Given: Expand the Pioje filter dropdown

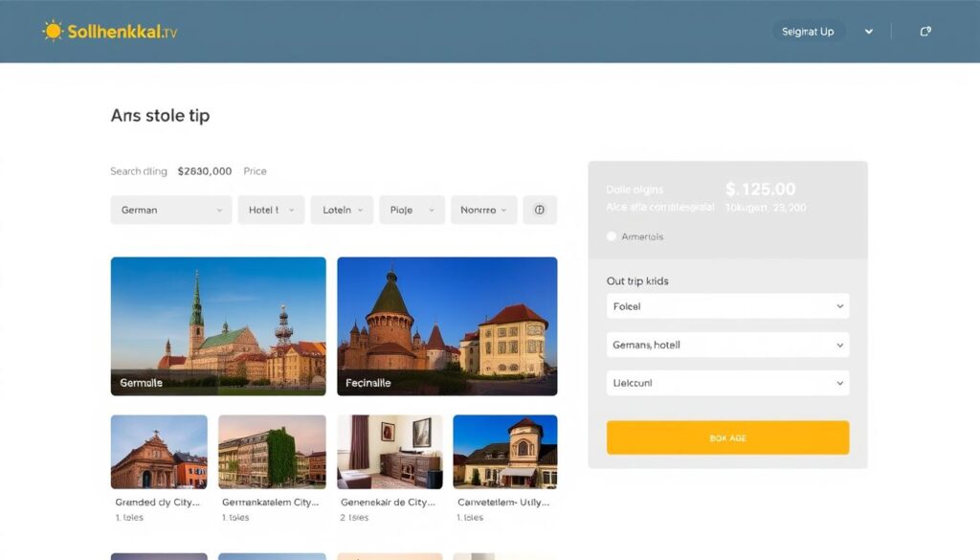Looking at the screenshot, I should (x=412, y=210).
